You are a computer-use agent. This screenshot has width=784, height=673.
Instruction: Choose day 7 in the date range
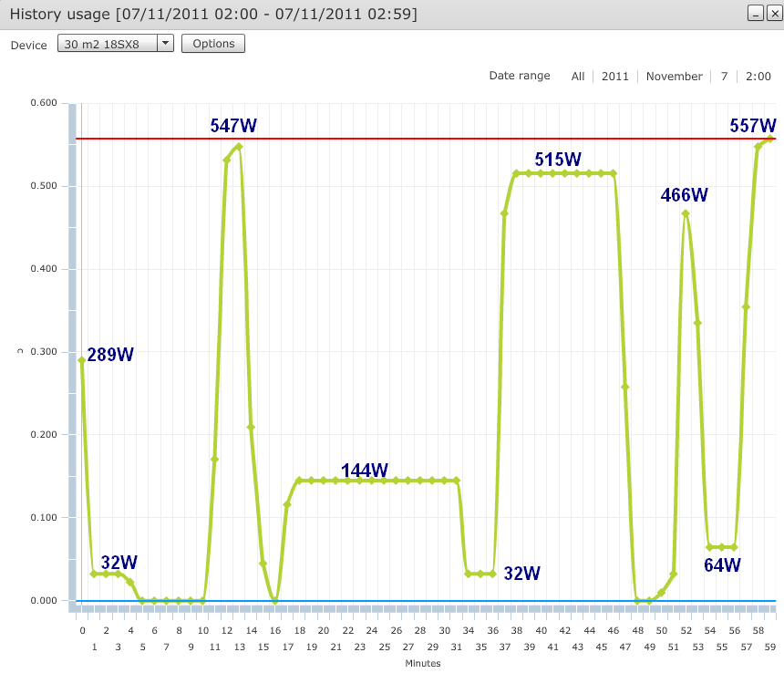[724, 77]
